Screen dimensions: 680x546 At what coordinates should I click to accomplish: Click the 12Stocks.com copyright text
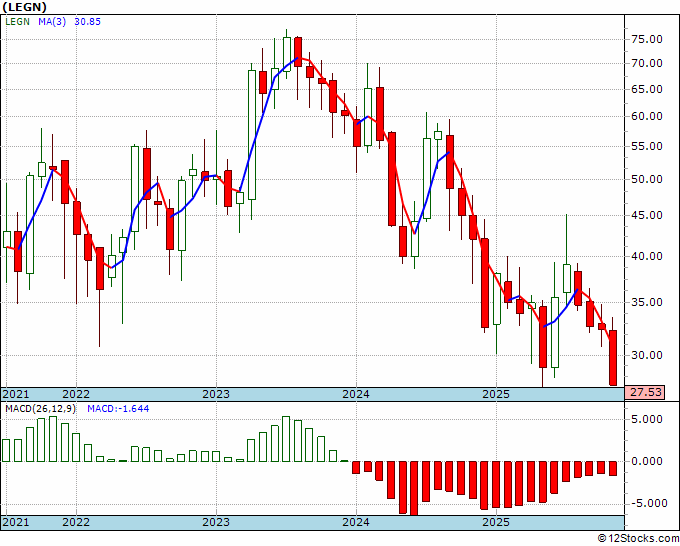(x=638, y=539)
